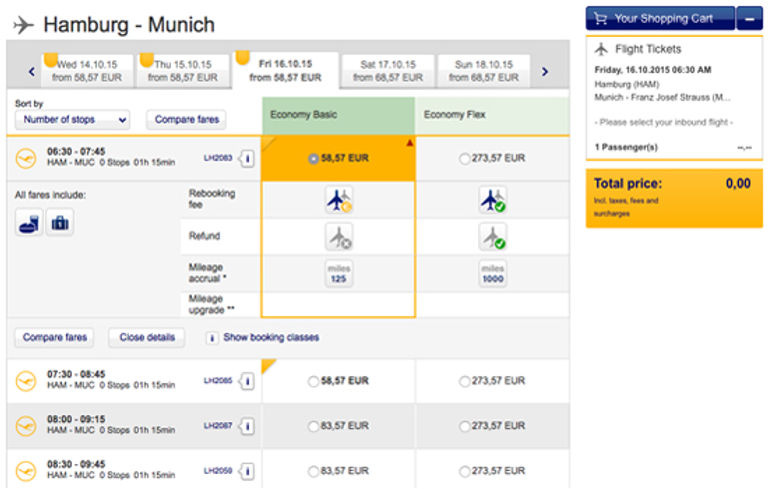
Task: Switch to Thu 15.10.15 date tab
Action: (183, 71)
